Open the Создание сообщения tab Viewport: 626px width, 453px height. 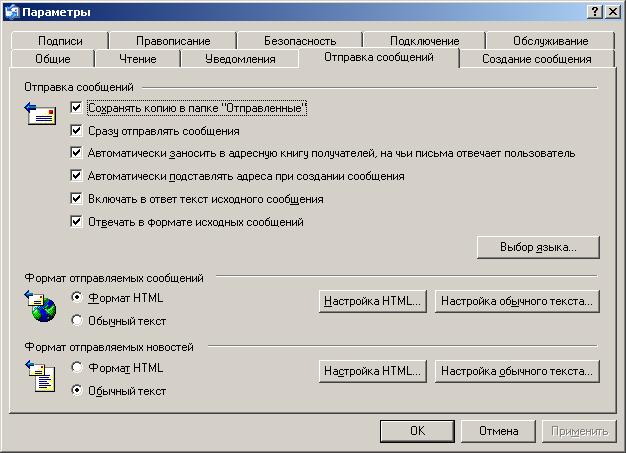[x=537, y=59]
